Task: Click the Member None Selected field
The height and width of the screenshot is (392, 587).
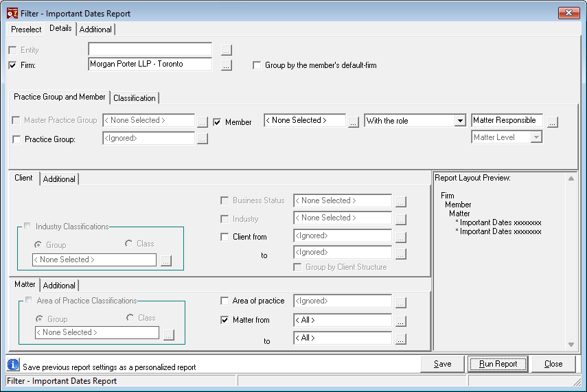Action: [x=305, y=120]
